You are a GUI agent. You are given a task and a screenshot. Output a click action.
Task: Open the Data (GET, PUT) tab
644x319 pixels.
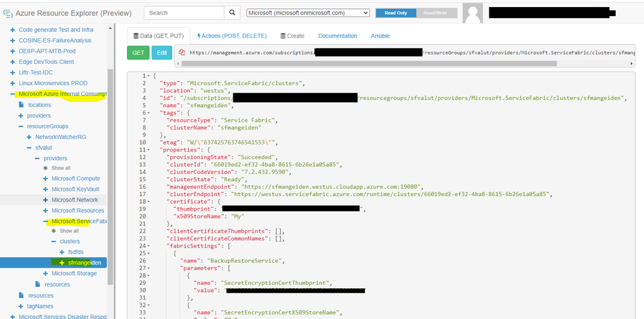click(x=159, y=36)
